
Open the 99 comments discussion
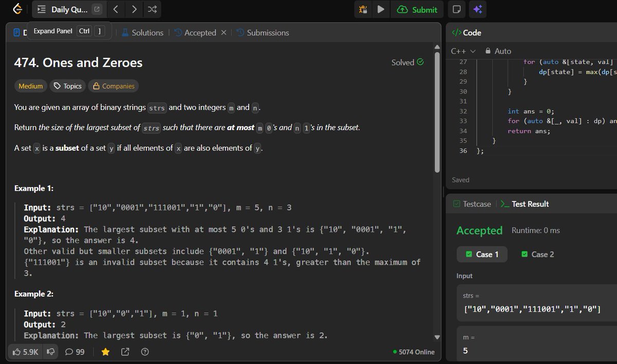[75, 352]
